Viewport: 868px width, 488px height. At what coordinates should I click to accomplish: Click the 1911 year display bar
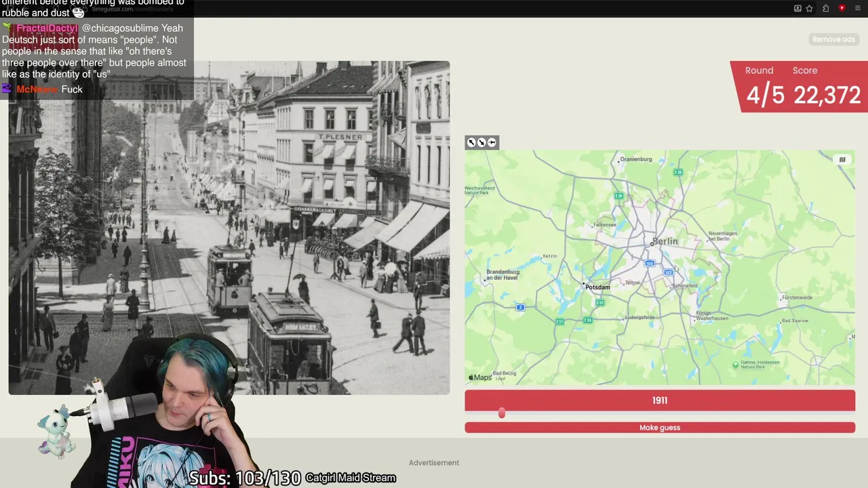[x=660, y=401]
